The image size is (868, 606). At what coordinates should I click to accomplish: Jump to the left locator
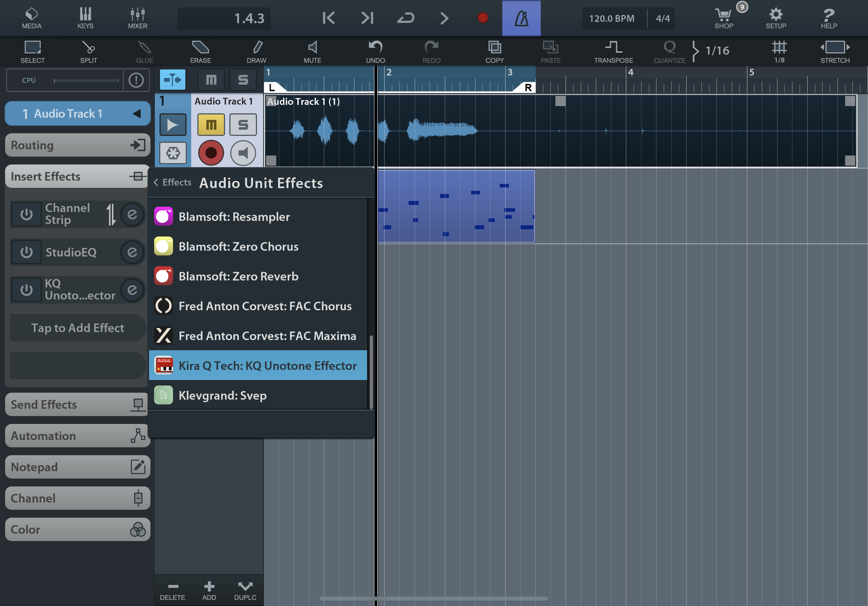[329, 18]
